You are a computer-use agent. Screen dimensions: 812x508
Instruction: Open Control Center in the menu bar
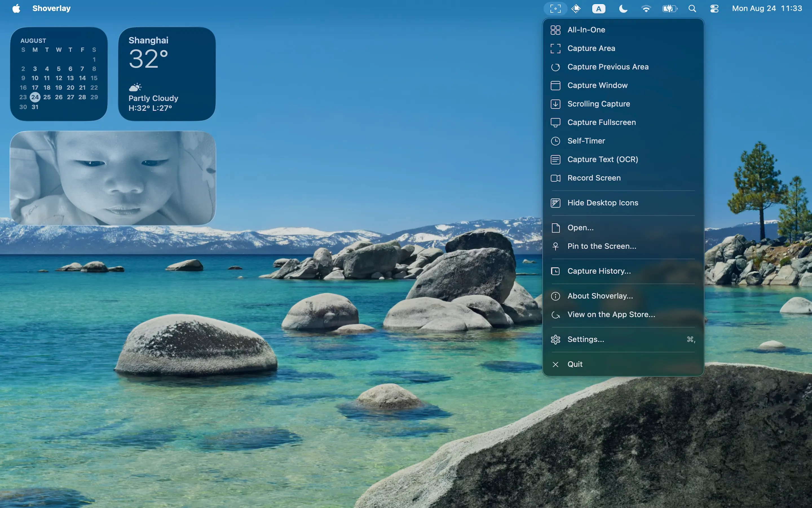[714, 8]
